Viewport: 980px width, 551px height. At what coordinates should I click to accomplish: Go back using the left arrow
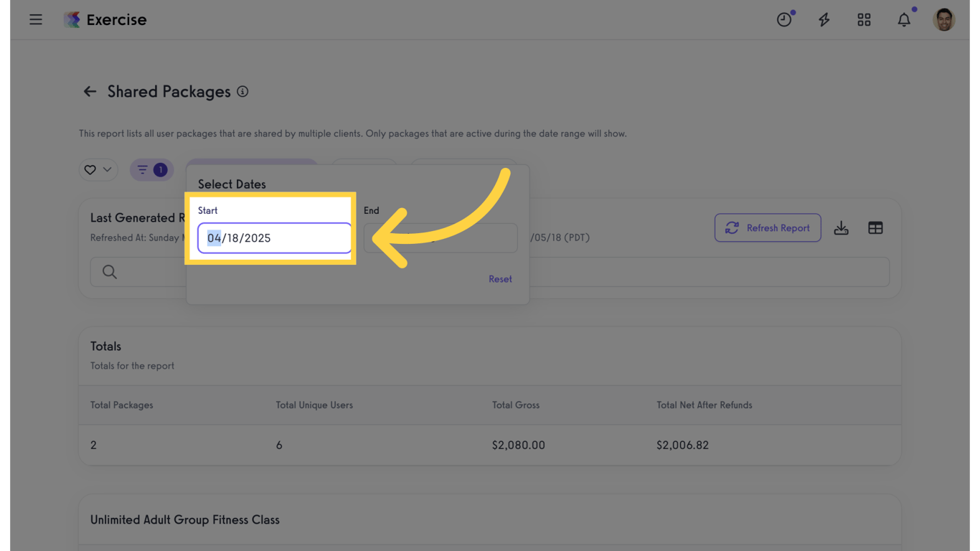coord(90,92)
